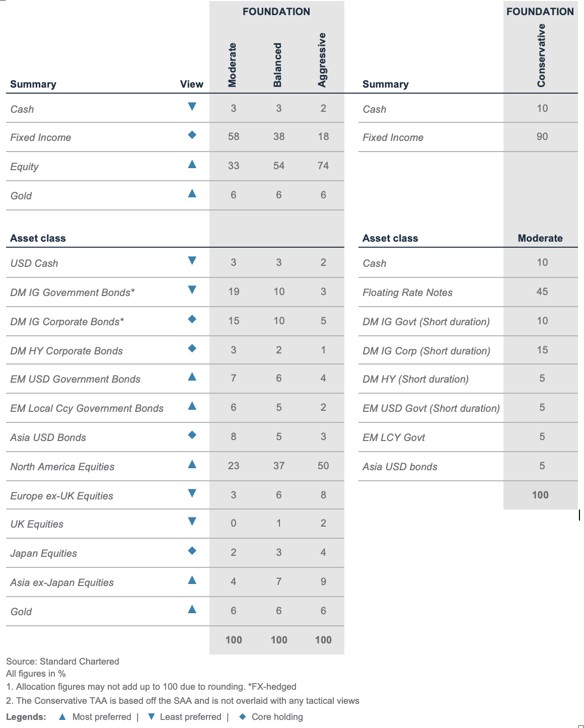The width and height of the screenshot is (584, 728).
Task: Click the Least preferred triangle in the legend
Action: click(x=151, y=717)
